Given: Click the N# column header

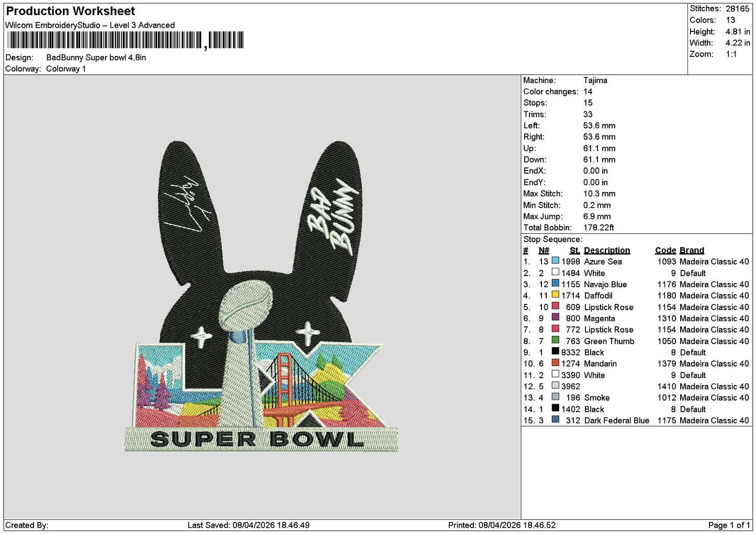Looking at the screenshot, I should pos(544,251).
